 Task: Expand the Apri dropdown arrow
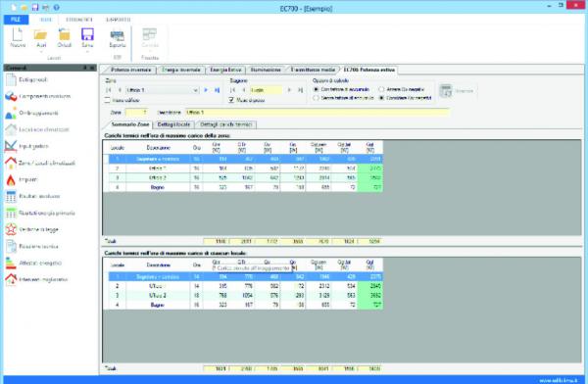[40, 52]
